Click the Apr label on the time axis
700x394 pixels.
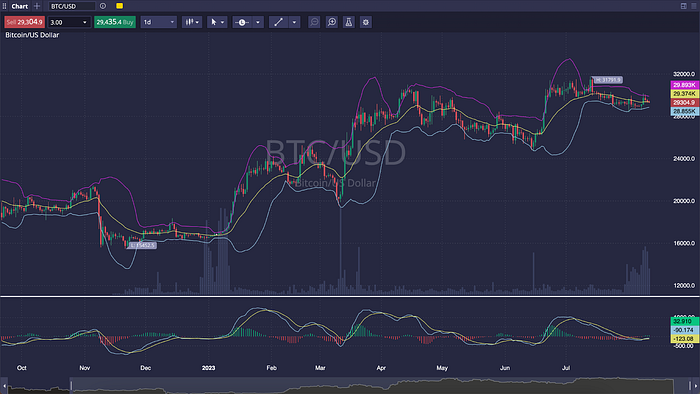click(x=381, y=368)
